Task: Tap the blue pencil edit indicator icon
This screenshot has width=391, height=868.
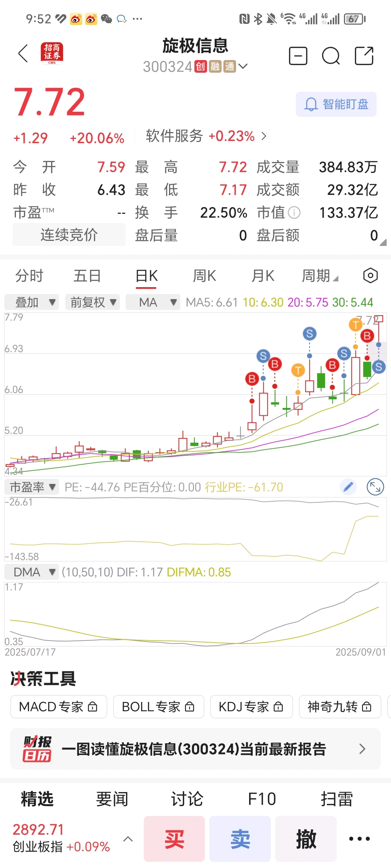Action: tap(348, 487)
